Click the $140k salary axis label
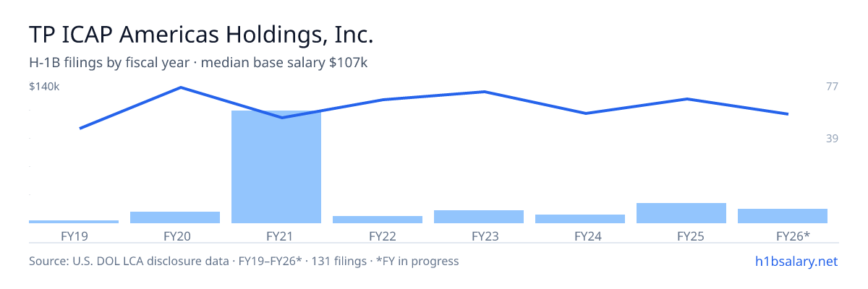The image size is (868, 289). [x=44, y=87]
